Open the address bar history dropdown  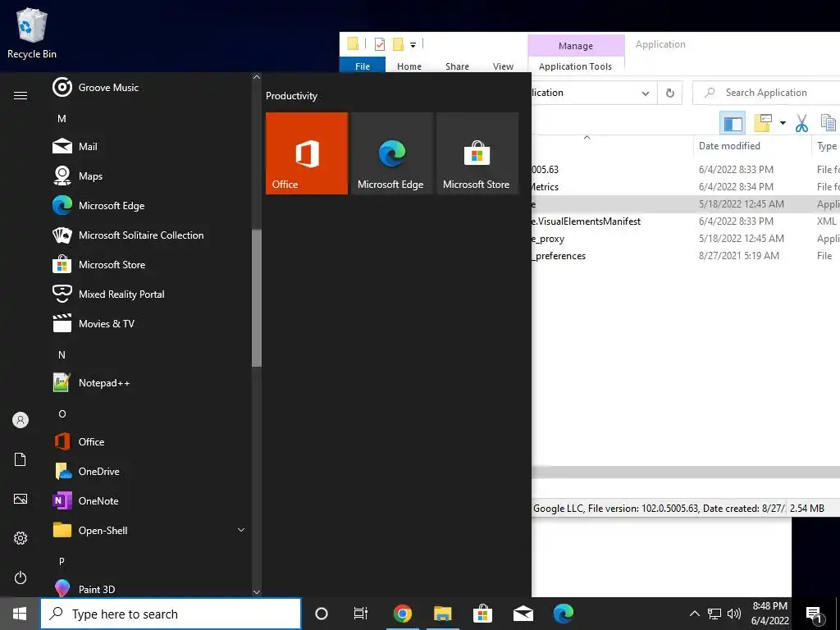point(646,94)
